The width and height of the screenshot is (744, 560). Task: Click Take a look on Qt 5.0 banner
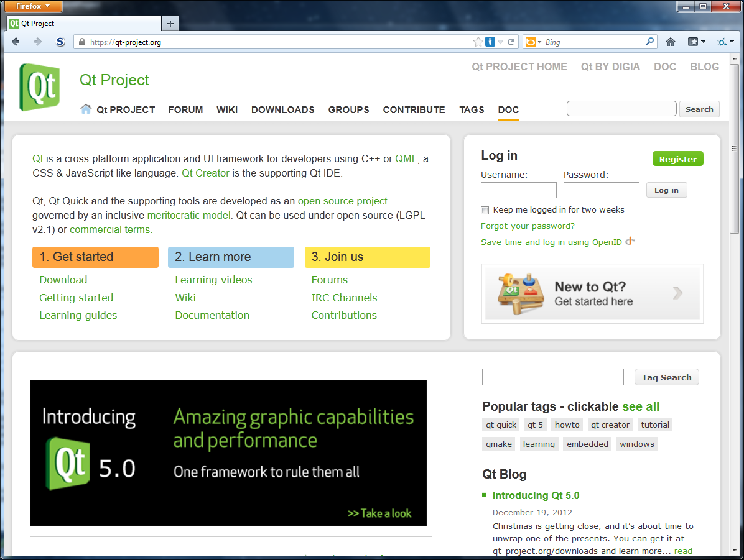pyautogui.click(x=379, y=513)
